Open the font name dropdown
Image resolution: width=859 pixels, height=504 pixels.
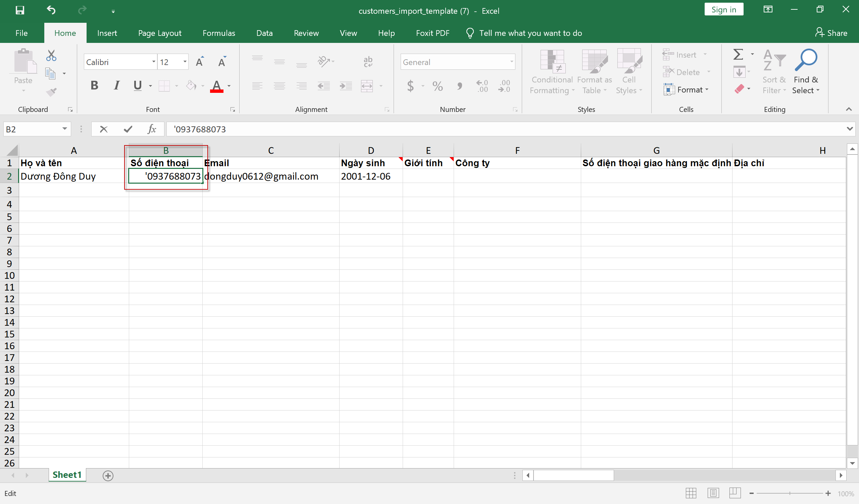(x=153, y=62)
